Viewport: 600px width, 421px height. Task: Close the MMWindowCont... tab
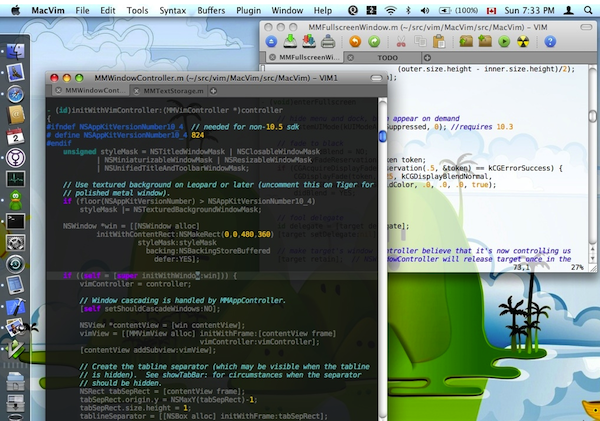pyautogui.click(x=58, y=91)
